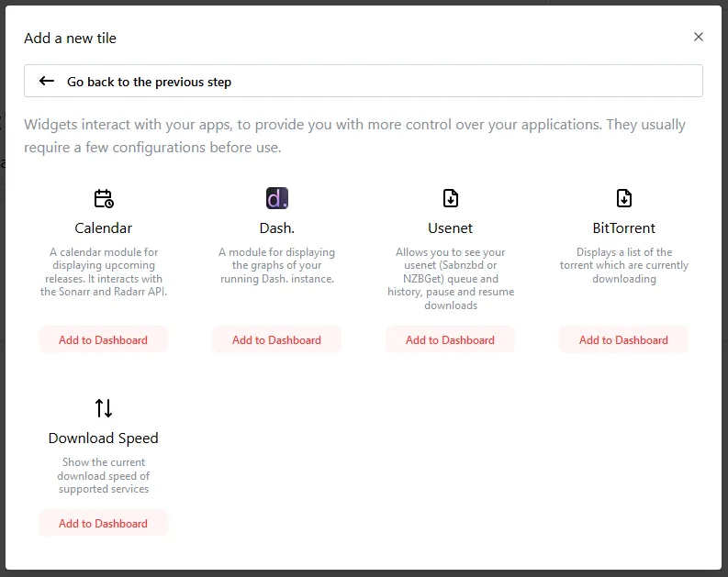The width and height of the screenshot is (728, 577).
Task: Select the BitTorrent widget title
Action: coord(623,227)
